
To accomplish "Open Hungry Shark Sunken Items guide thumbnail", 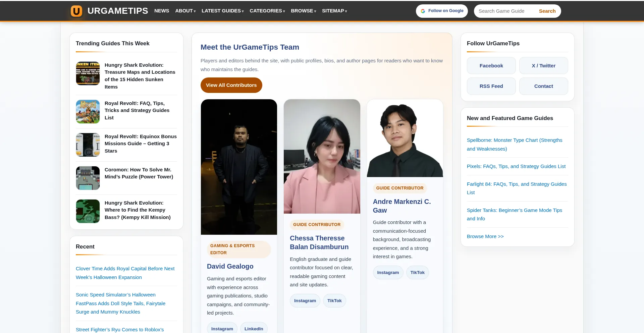I will coord(88,73).
